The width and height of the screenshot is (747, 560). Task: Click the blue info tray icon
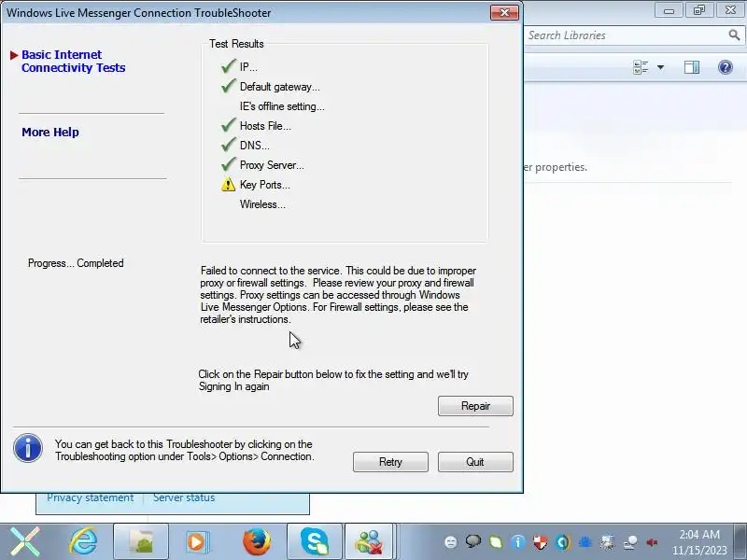(518, 542)
